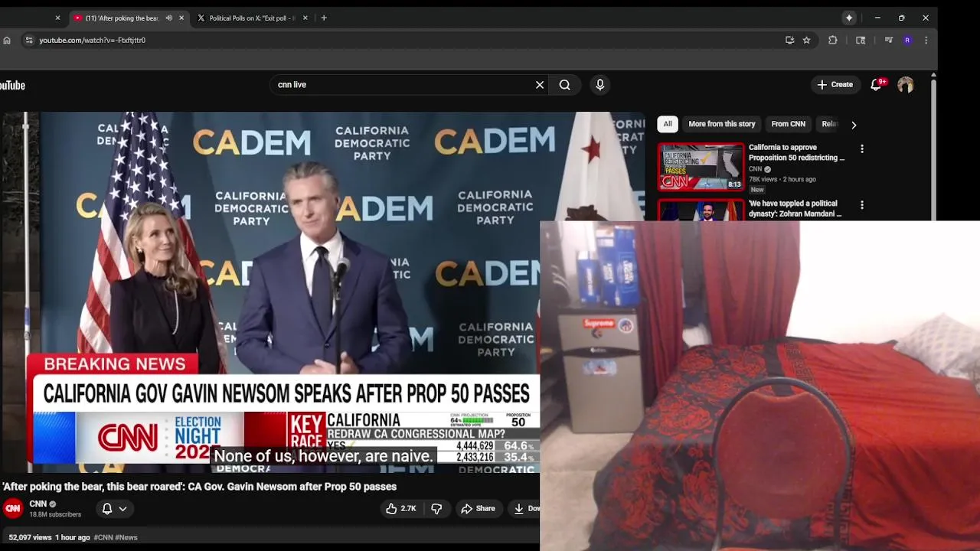This screenshot has width=980, height=551.
Task: Open subscription notification bell dropdown
Action: click(x=114, y=508)
